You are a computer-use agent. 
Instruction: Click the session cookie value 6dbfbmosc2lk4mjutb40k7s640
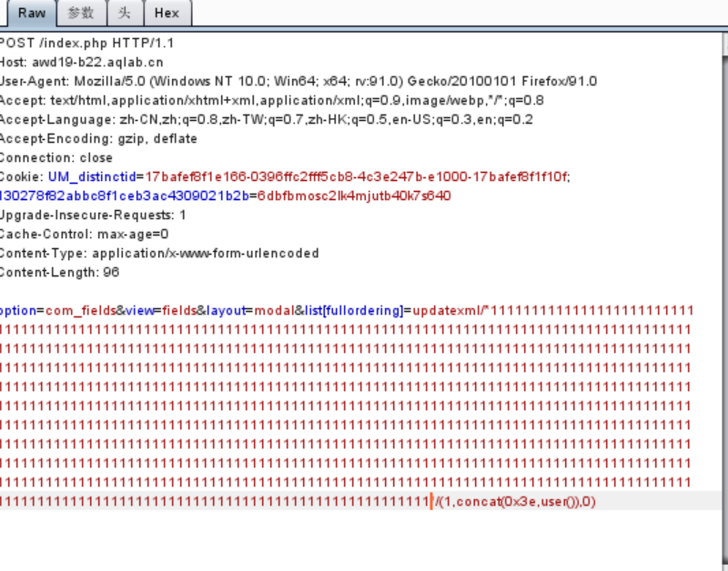(354, 195)
